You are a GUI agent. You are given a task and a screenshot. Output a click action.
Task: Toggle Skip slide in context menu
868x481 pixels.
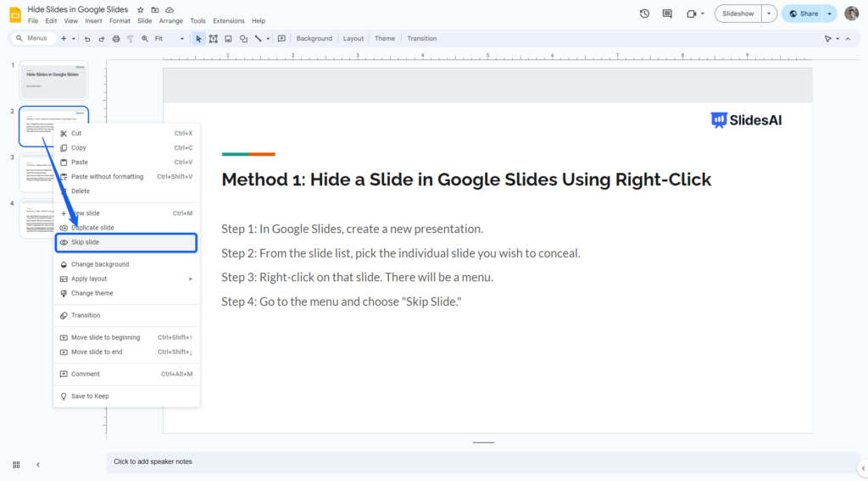[x=126, y=242]
